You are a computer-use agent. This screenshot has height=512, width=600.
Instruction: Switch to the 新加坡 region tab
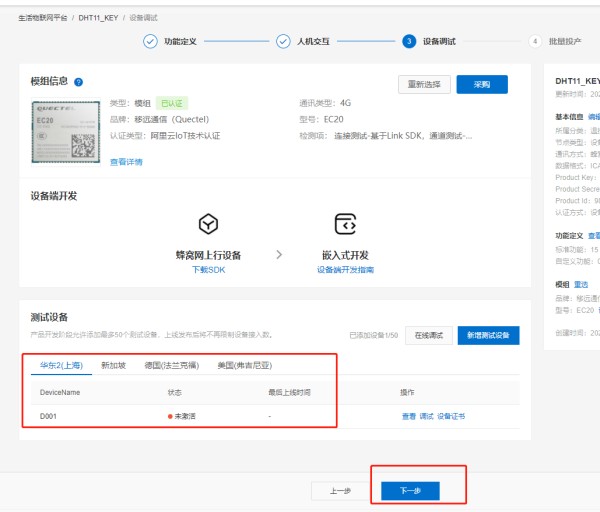[113, 366]
